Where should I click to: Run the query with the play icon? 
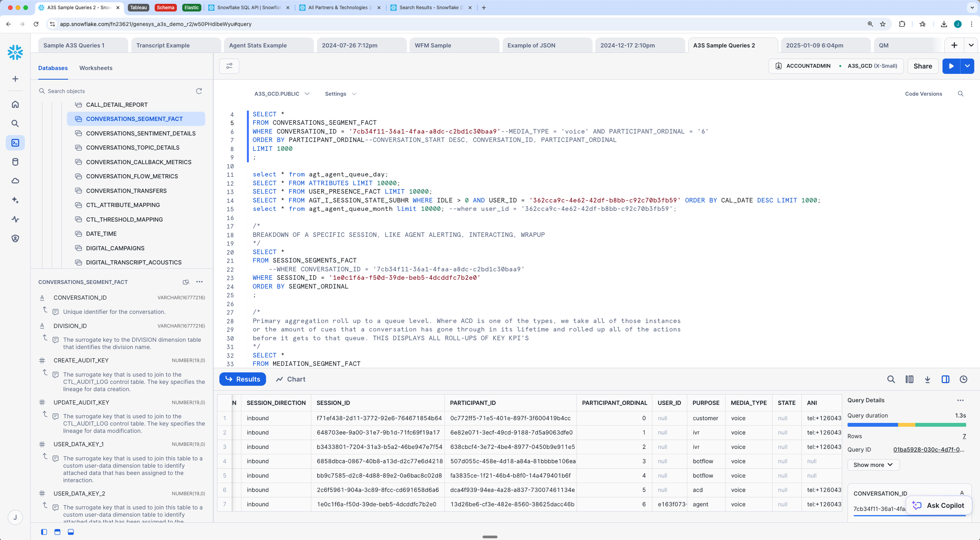tap(952, 66)
